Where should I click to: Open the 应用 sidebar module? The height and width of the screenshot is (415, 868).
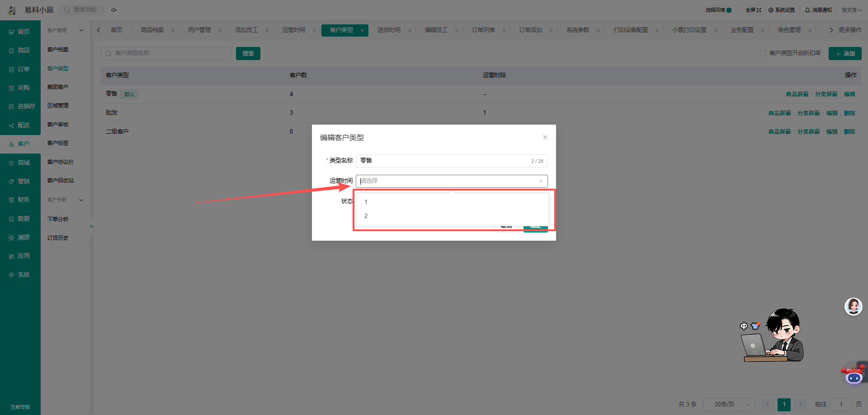click(20, 256)
